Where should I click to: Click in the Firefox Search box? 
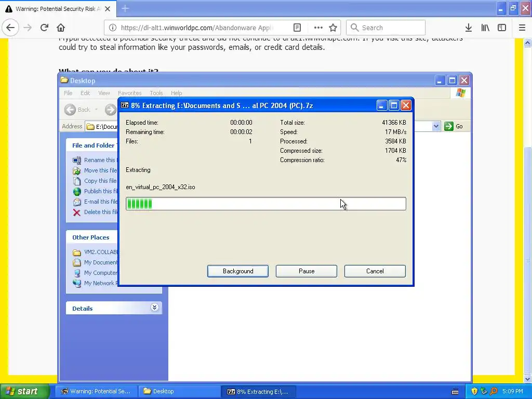(x=385, y=28)
